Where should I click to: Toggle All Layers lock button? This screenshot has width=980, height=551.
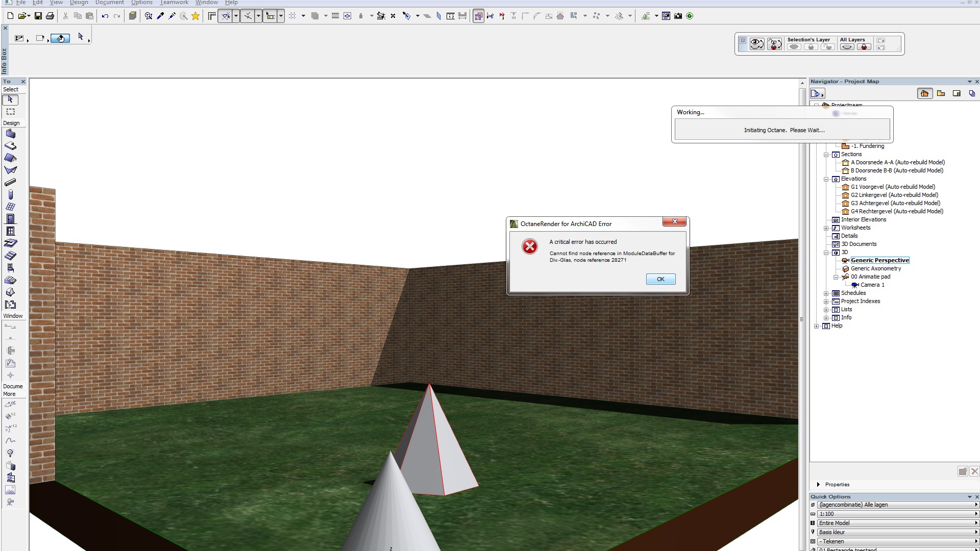point(864,47)
